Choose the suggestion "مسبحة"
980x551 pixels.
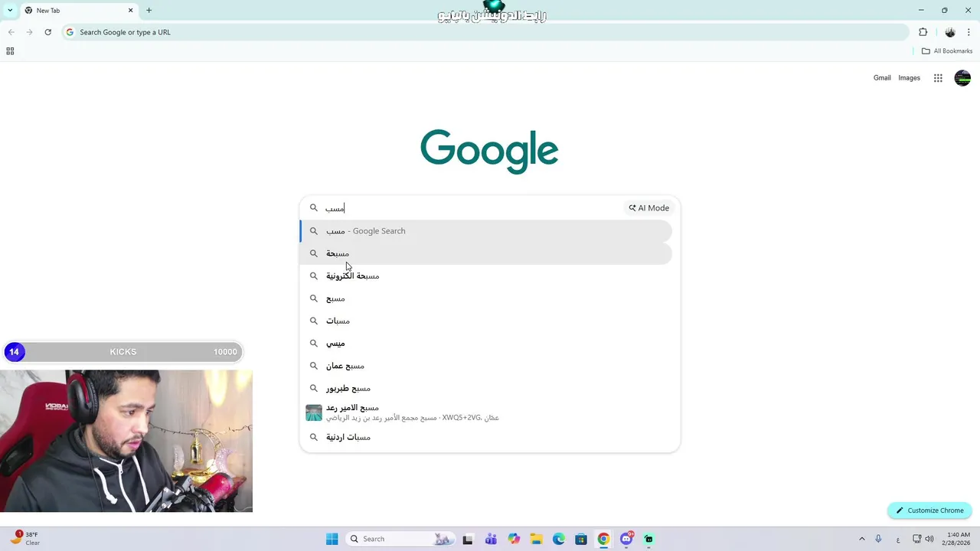pyautogui.click(x=486, y=253)
